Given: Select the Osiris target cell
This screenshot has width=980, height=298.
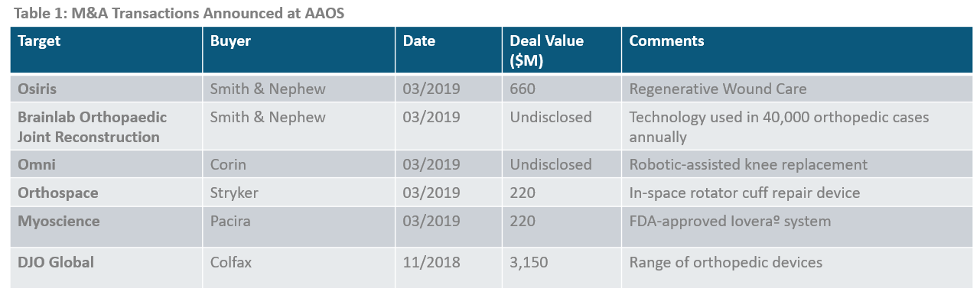Looking at the screenshot, I should click(106, 89).
